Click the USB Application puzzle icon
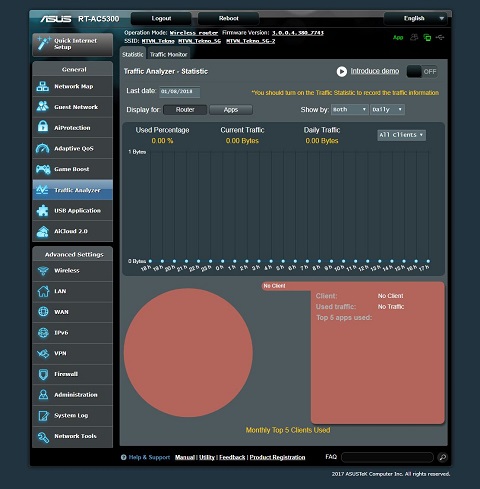480x489 pixels. click(x=43, y=210)
